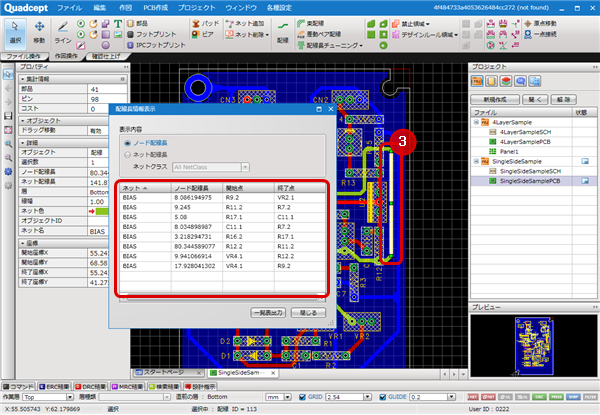Click the 原点移動 origin move tool
The image size is (600, 415).
540,24
